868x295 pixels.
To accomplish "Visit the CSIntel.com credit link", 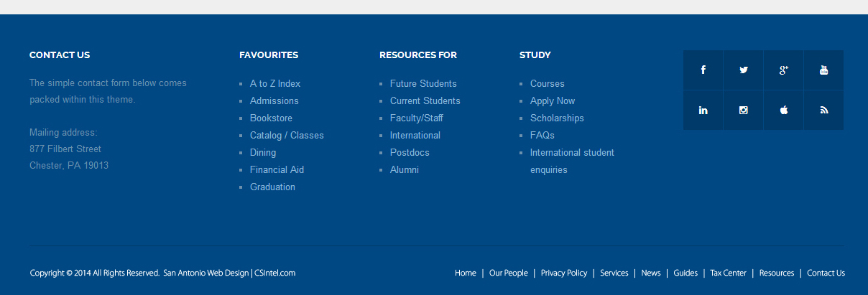I will [x=274, y=273].
